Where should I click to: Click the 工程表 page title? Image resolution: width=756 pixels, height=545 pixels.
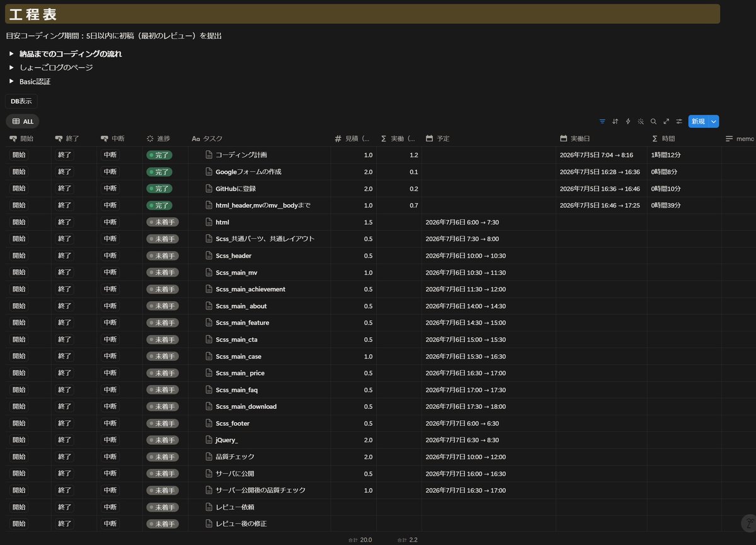click(33, 14)
